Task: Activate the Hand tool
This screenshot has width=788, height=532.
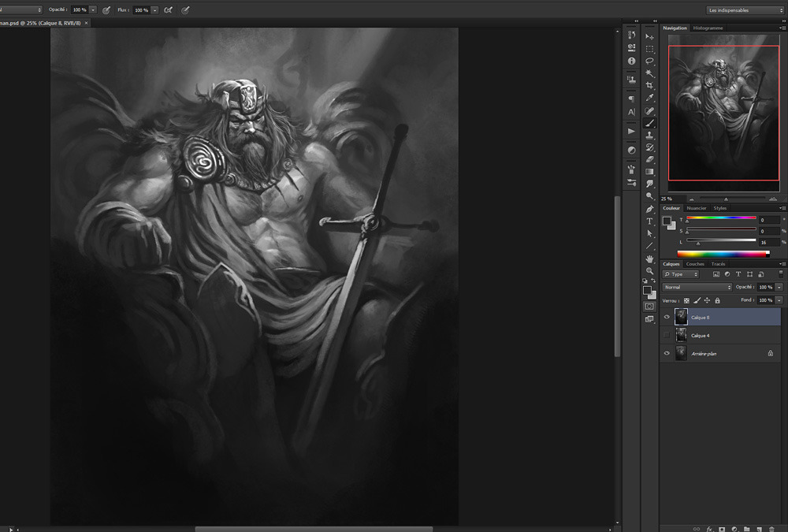Action: (650, 259)
